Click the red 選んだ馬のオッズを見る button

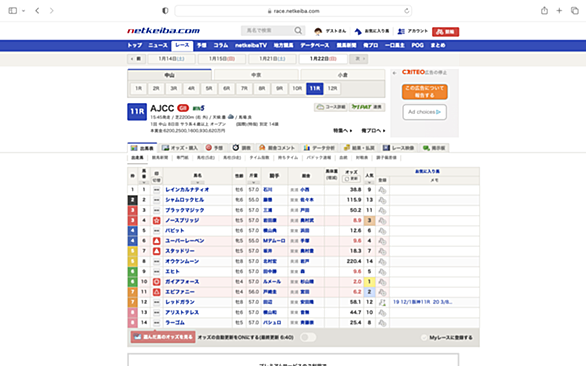[x=163, y=337]
